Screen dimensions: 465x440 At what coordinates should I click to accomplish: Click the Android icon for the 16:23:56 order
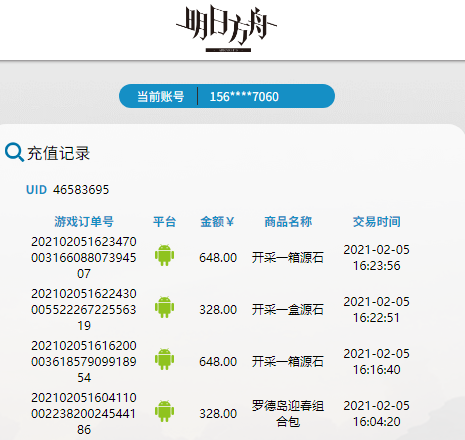(x=164, y=255)
